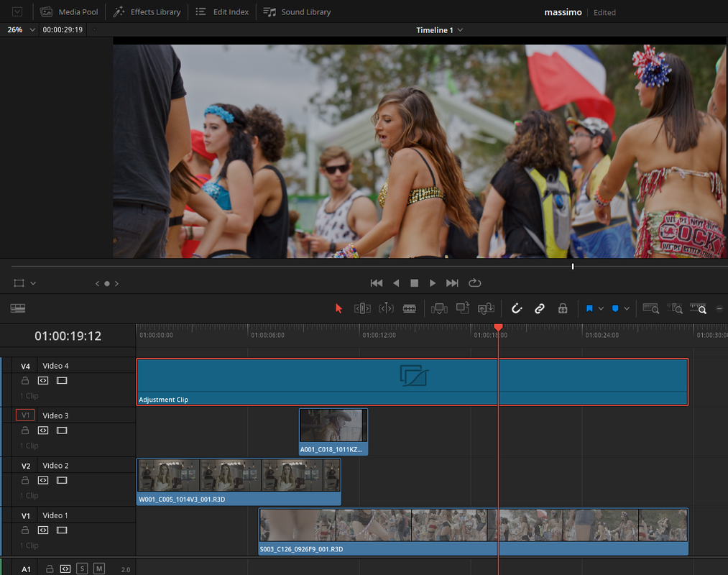
Task: Solo the A1 audio track
Action: 82,569
